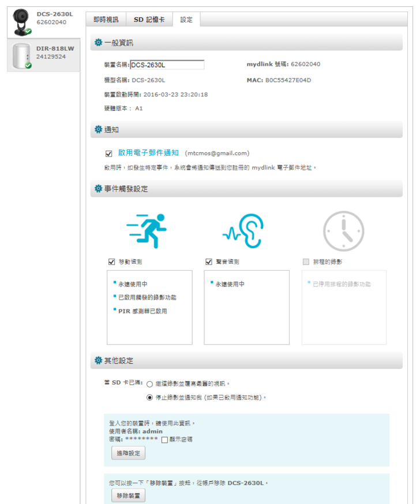Click the 永遠使用中 entry under 聲音偵測
Viewport: 420px width, 504px height.
click(230, 284)
